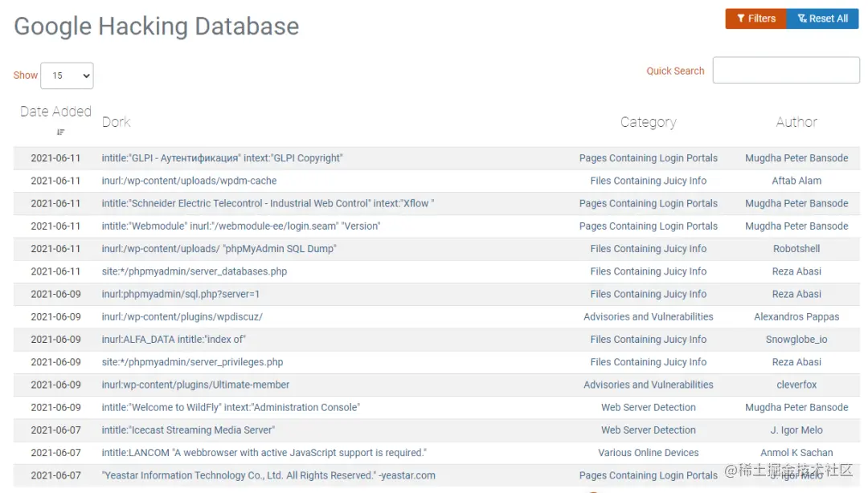Select the Various Online Devices category
The image size is (868, 493).
[x=649, y=453]
